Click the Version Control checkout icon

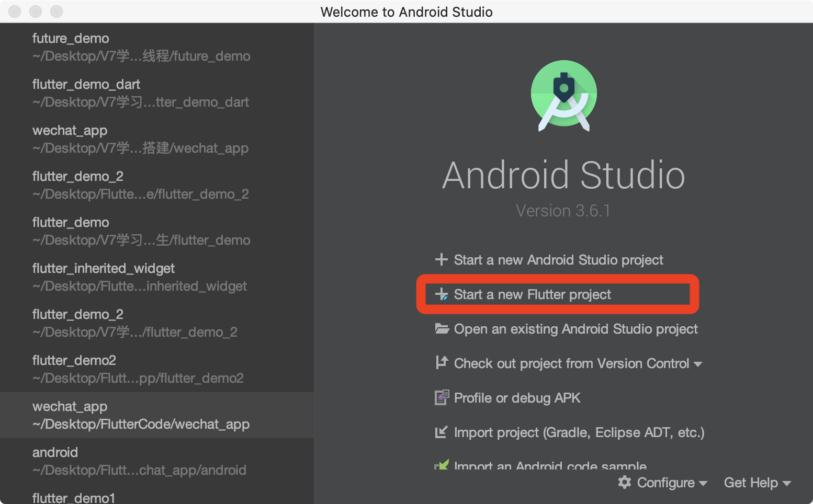coord(442,362)
